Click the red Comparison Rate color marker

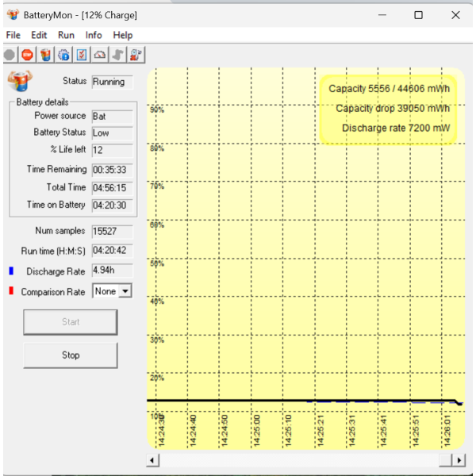[x=11, y=291]
